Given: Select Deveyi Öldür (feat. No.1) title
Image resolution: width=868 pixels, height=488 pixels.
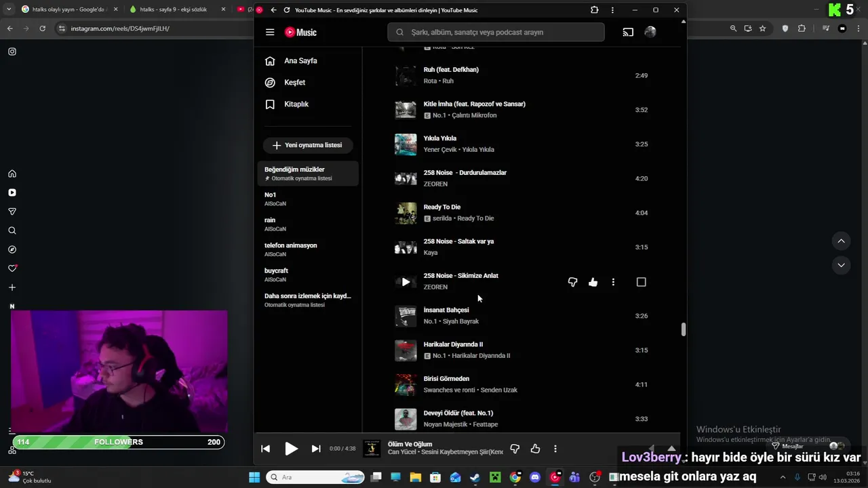Looking at the screenshot, I should [x=458, y=413].
